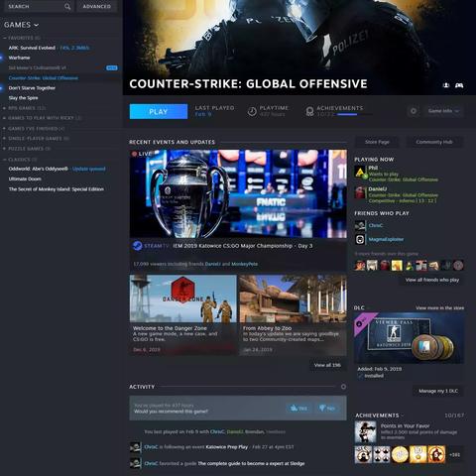Click DanielJ's avatar under Playing Now
Image resolution: width=476 pixels, height=476 pixels.
pos(360,192)
